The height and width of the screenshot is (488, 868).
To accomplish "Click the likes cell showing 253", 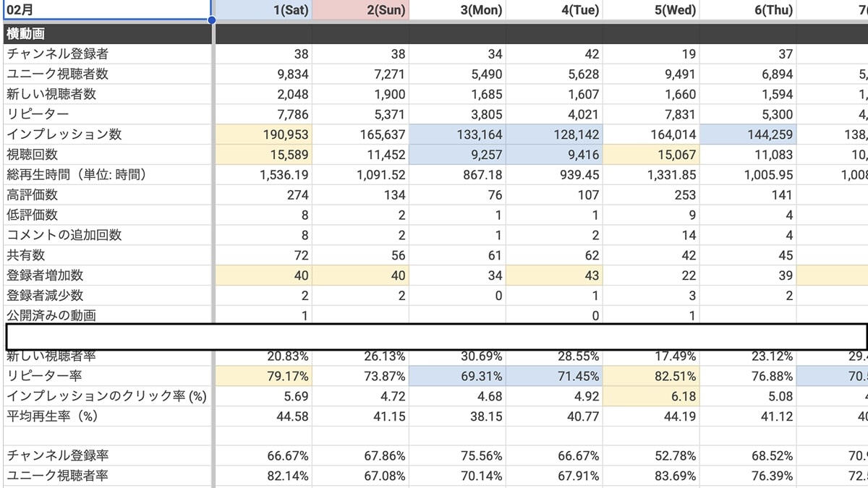I will [x=652, y=195].
